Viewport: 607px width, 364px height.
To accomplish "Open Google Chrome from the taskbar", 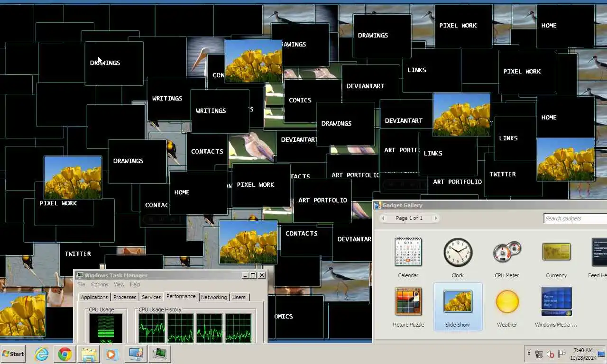I will pyautogui.click(x=65, y=354).
